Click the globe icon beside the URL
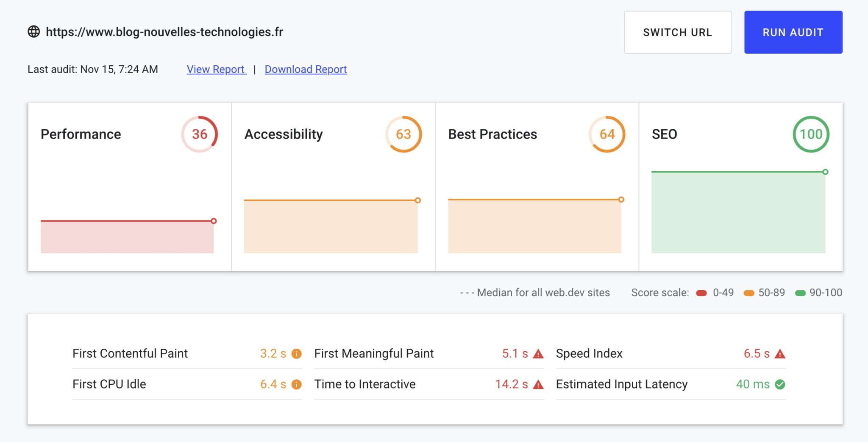The height and width of the screenshot is (442, 868). [x=34, y=32]
